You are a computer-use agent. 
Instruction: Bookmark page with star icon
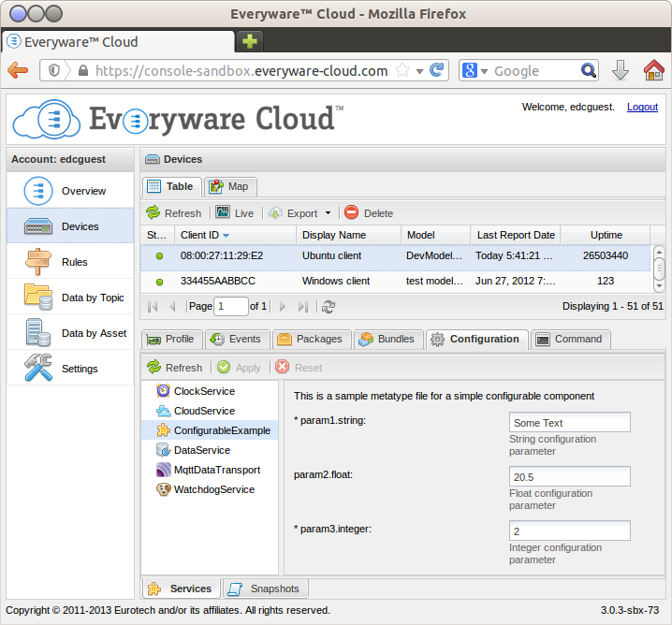click(x=402, y=70)
